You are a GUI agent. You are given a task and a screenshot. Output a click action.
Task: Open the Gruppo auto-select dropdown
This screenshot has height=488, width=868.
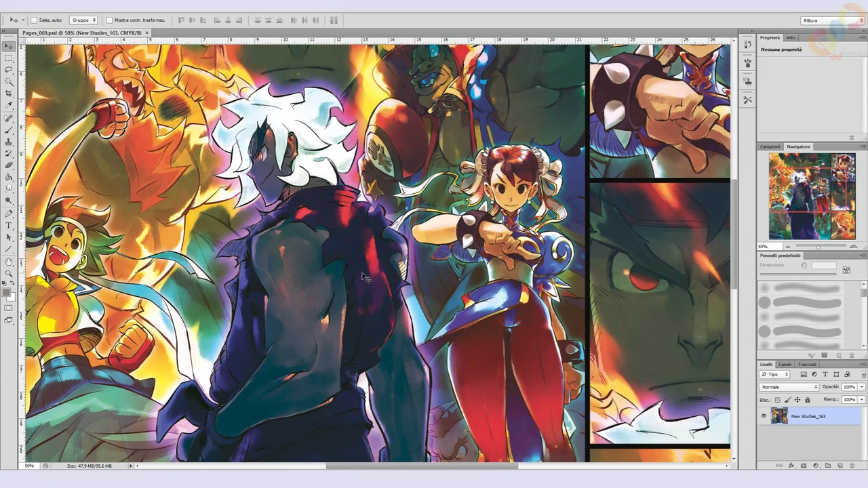83,20
